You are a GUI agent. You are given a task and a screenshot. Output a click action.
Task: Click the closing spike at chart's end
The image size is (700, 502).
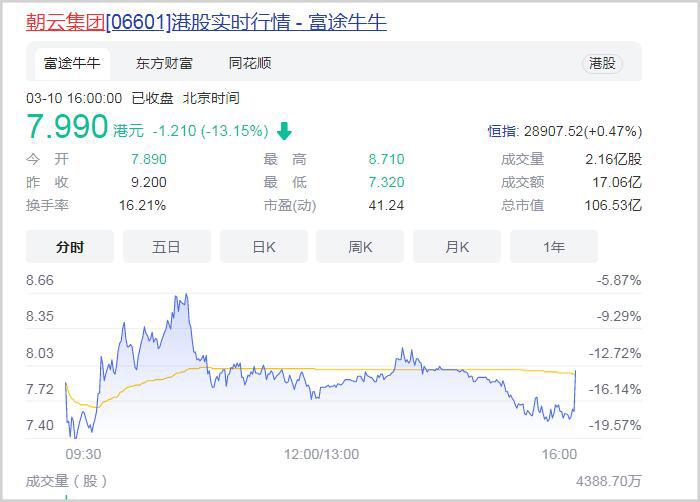[575, 389]
